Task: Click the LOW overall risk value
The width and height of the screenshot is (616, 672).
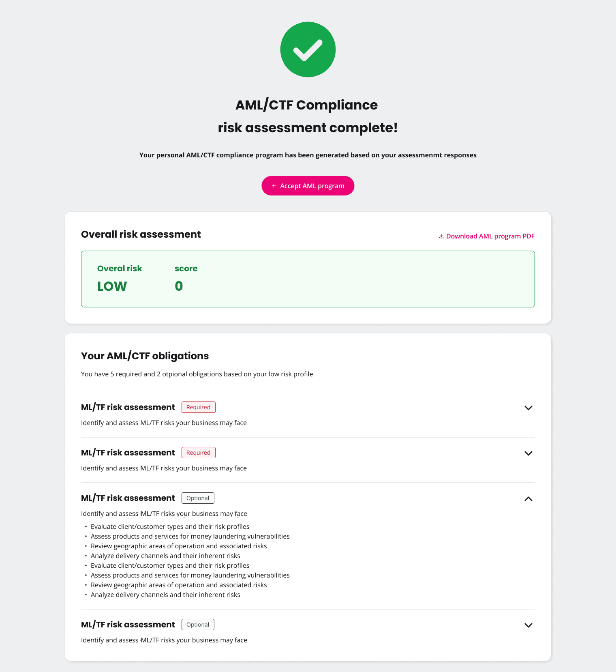Action: click(112, 286)
